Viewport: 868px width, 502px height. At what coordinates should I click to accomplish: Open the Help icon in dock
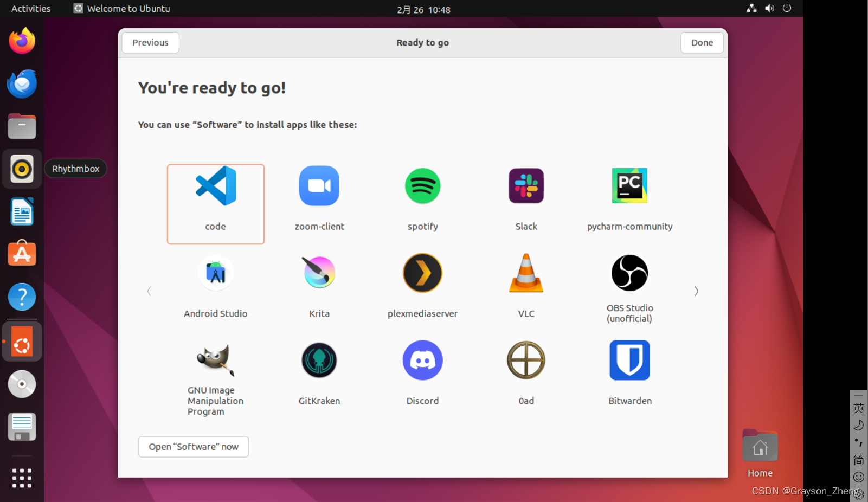22,297
